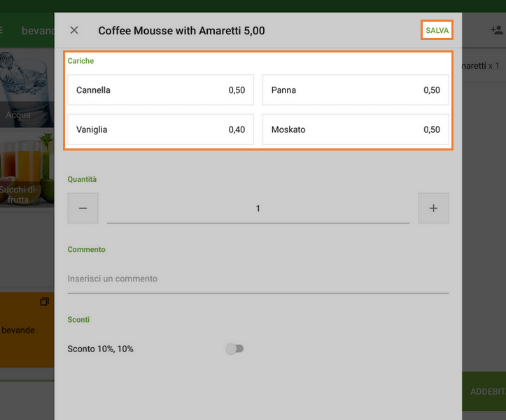506x420 pixels.
Task: Open the hamburger menu behind the dialog
Action: click(x=2, y=31)
